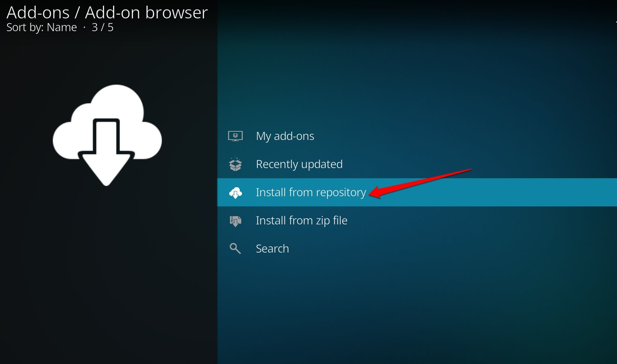Click the My add-ons monitor icon

tap(235, 136)
